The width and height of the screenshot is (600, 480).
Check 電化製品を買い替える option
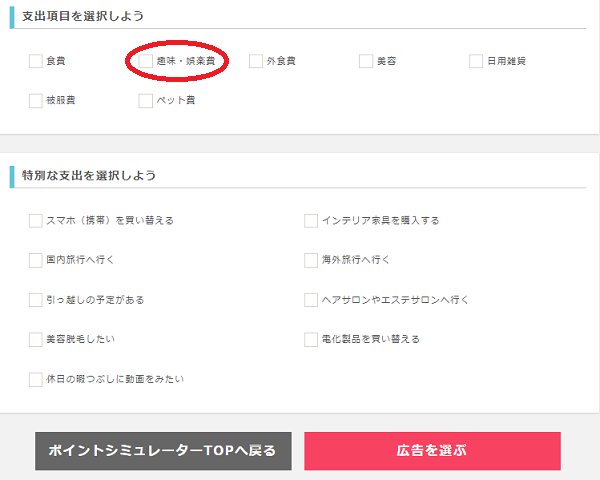311,339
